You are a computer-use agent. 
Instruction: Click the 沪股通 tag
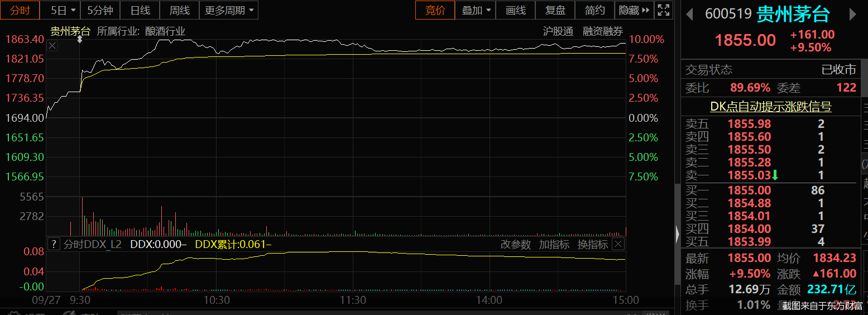coord(558,31)
